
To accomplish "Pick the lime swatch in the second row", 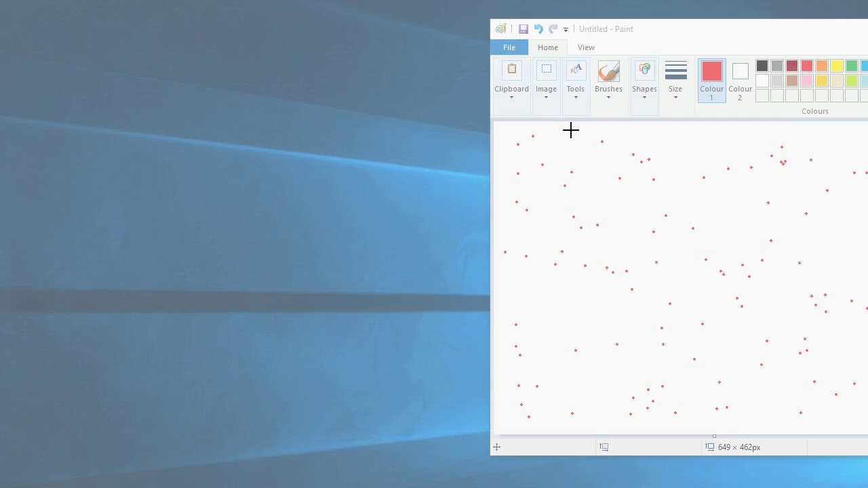I will click(x=852, y=81).
